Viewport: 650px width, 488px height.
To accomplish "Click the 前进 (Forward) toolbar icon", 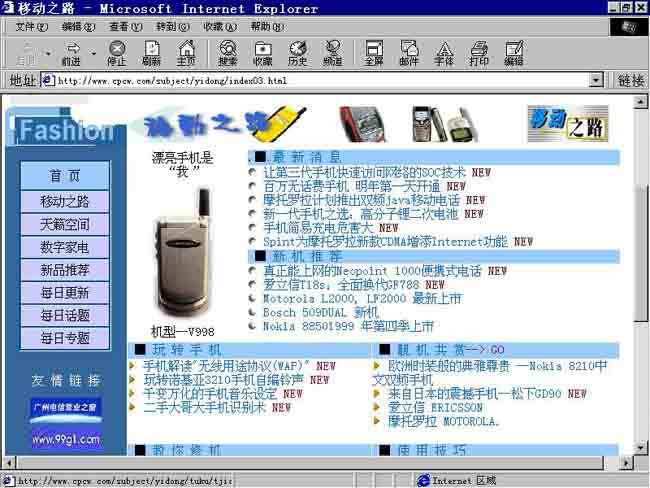I will [x=71, y=53].
